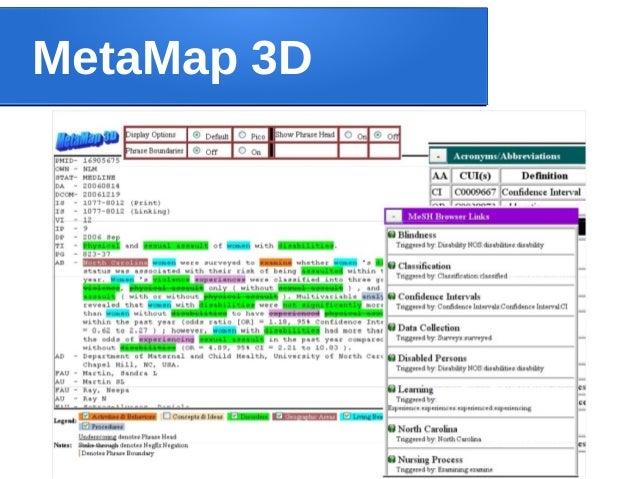
Task: Turn Show Phrase Head On
Action: [348, 135]
